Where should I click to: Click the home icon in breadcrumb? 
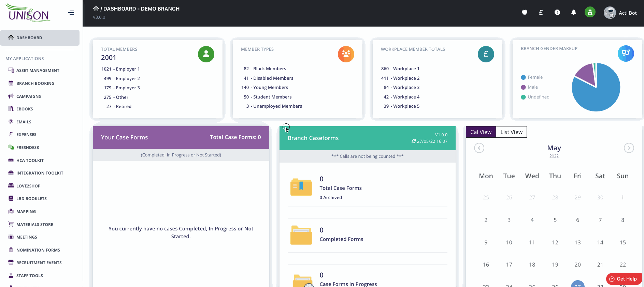coord(96,9)
